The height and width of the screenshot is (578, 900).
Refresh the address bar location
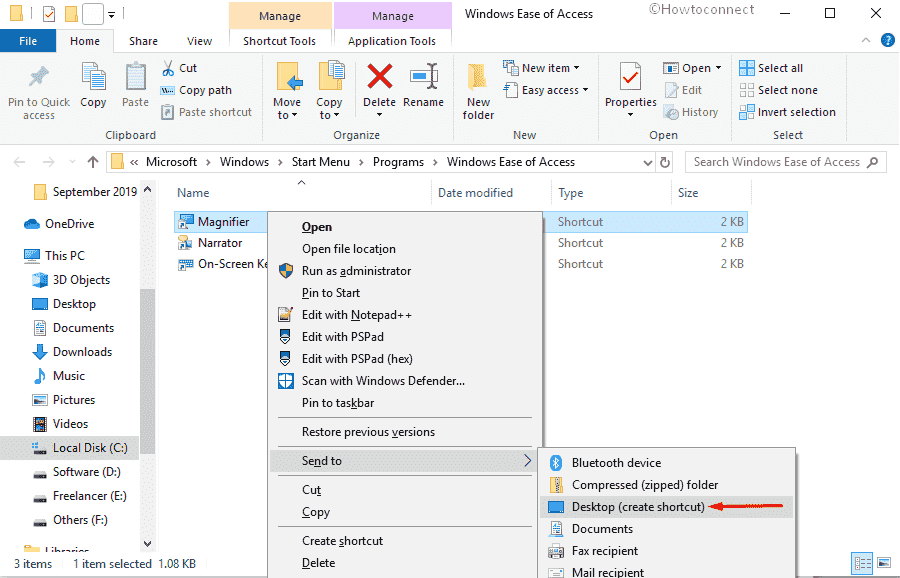point(665,162)
